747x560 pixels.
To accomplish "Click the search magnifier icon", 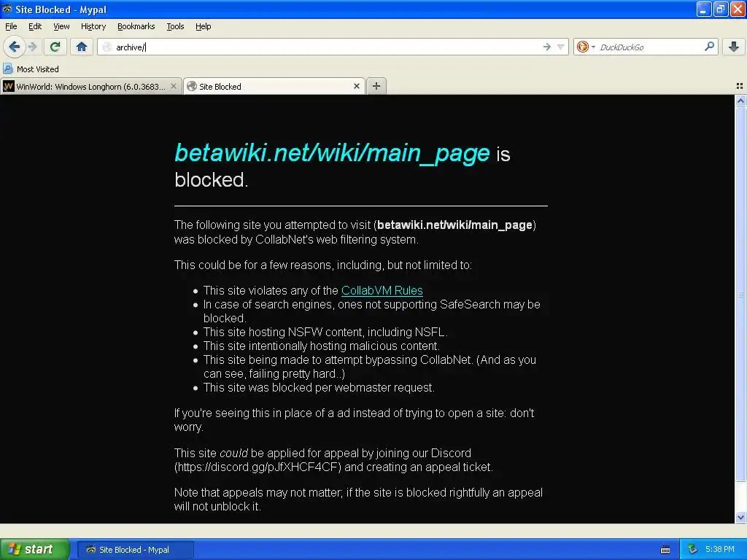I will (709, 46).
